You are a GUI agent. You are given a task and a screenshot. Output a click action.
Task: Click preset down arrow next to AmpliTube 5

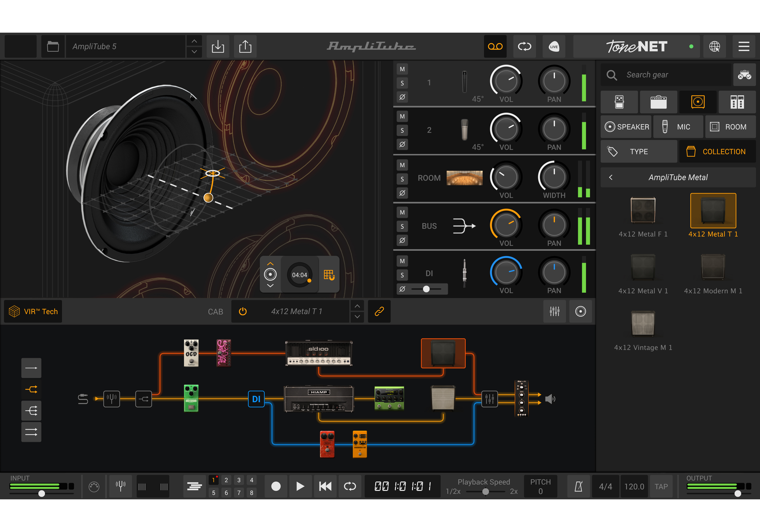pos(194,52)
